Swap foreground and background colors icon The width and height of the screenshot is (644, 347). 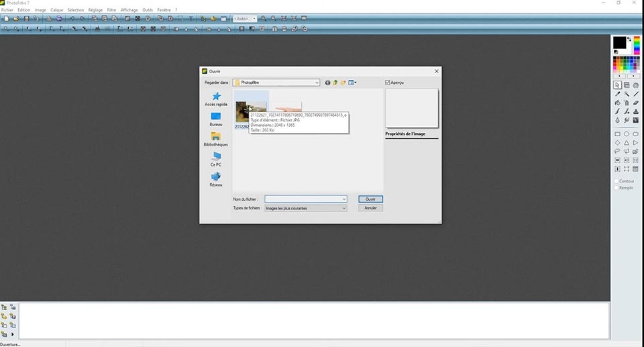pos(629,39)
